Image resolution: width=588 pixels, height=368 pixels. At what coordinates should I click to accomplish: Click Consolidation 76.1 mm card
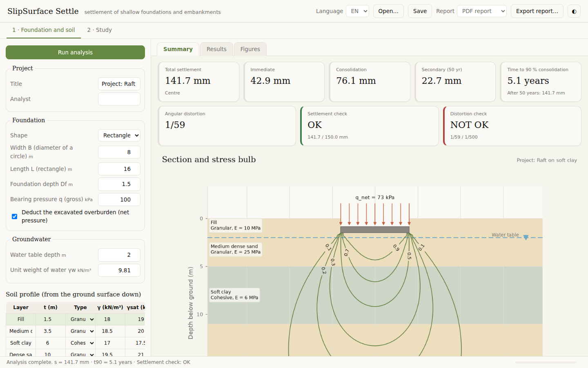click(370, 82)
